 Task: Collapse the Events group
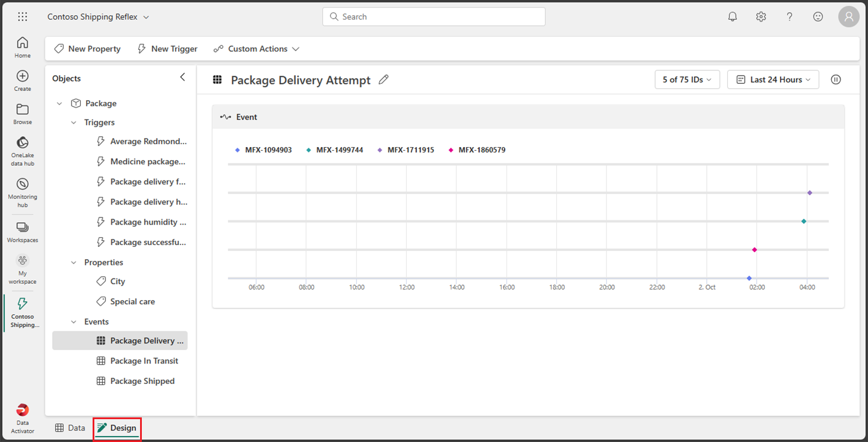(x=73, y=322)
